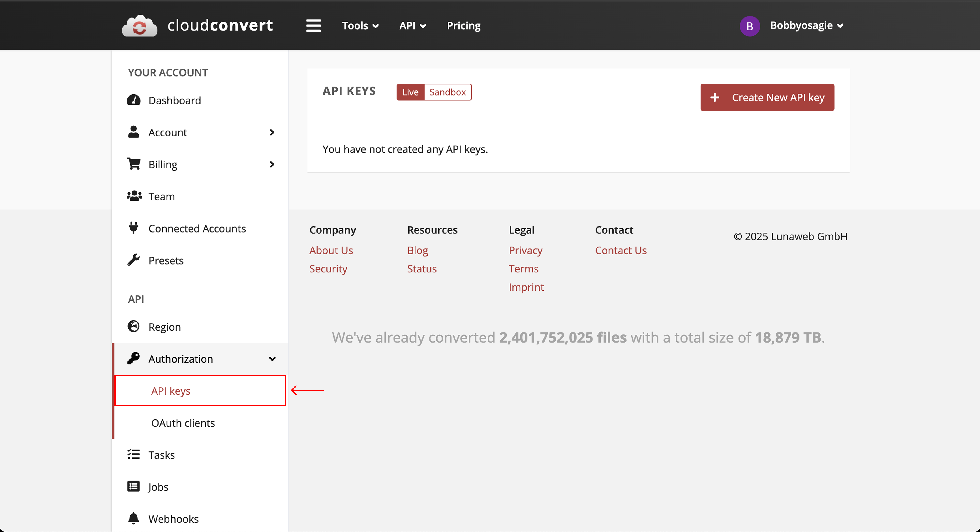Expand the Account submenu chevron

[x=272, y=132]
